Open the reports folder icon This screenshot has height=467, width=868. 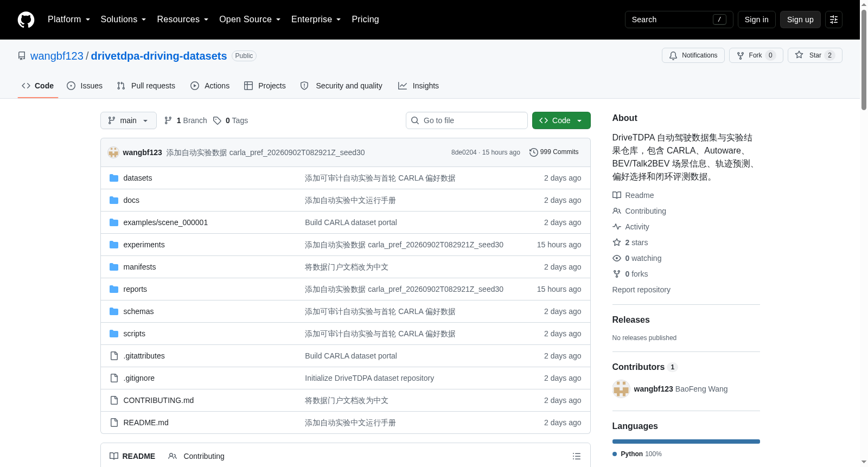114,289
